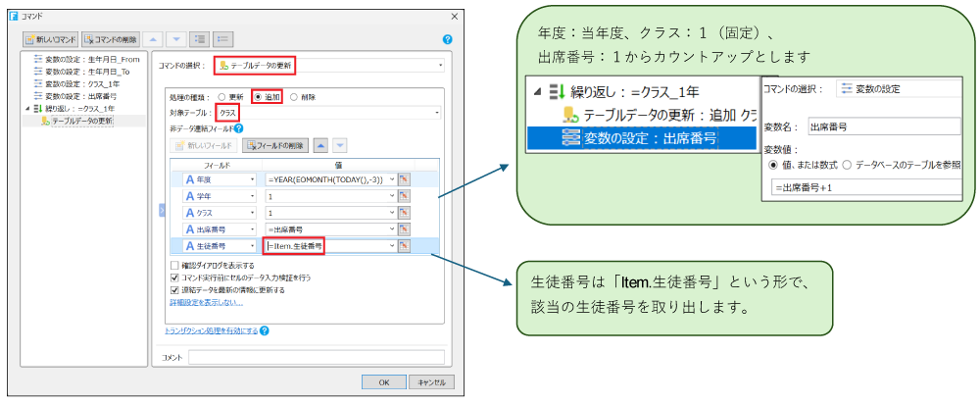Open the 年度 field name dropdown
Viewport: 980px width, 404px height.
pos(253,179)
